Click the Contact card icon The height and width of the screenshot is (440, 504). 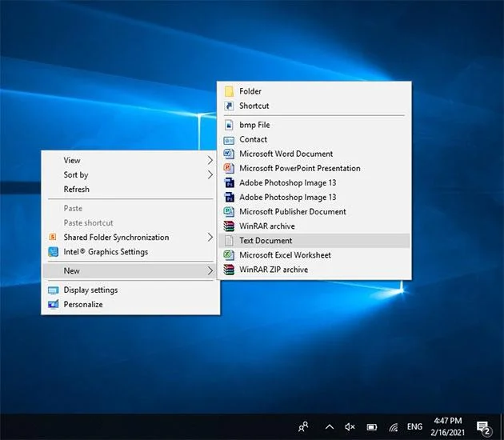(229, 140)
